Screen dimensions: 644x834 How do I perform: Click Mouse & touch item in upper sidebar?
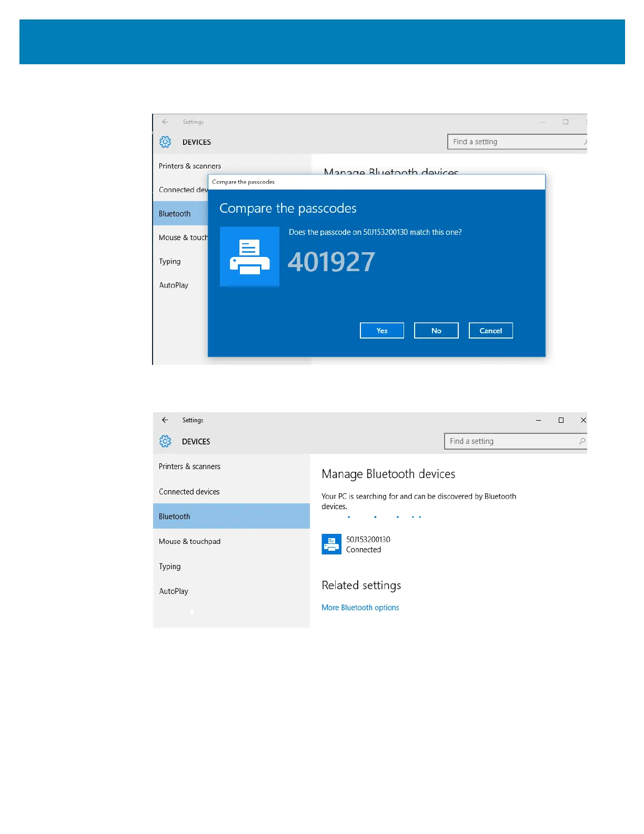pyautogui.click(x=183, y=237)
